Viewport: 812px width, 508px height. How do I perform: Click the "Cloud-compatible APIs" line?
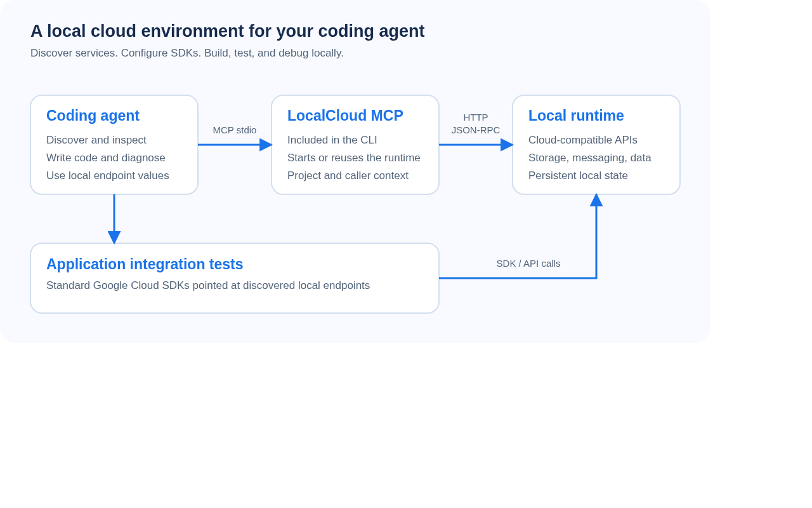pos(583,140)
